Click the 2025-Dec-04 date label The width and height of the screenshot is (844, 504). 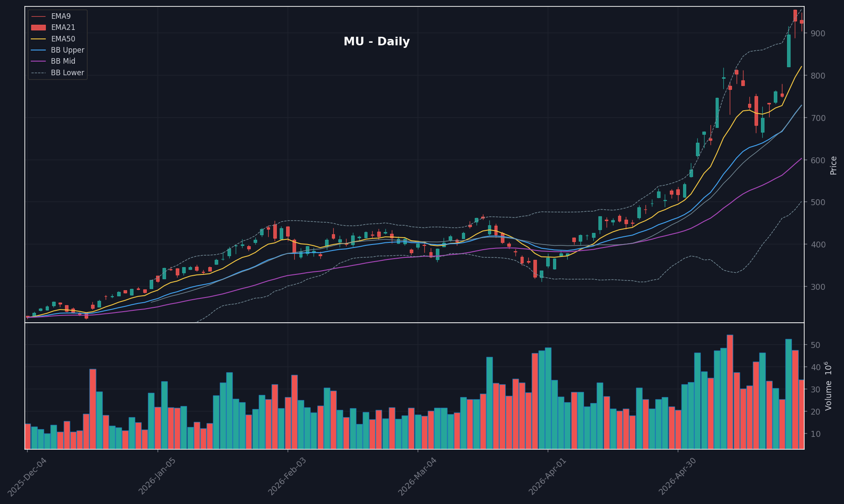tap(27, 476)
